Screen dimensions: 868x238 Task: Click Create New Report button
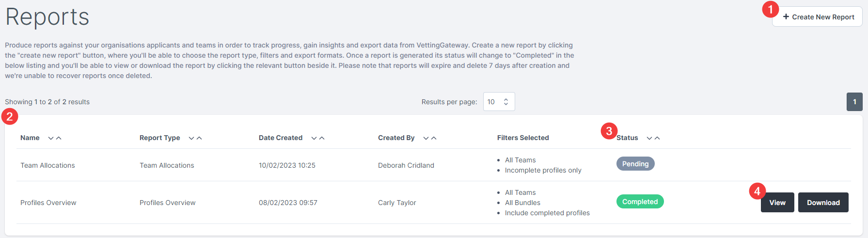pyautogui.click(x=817, y=17)
